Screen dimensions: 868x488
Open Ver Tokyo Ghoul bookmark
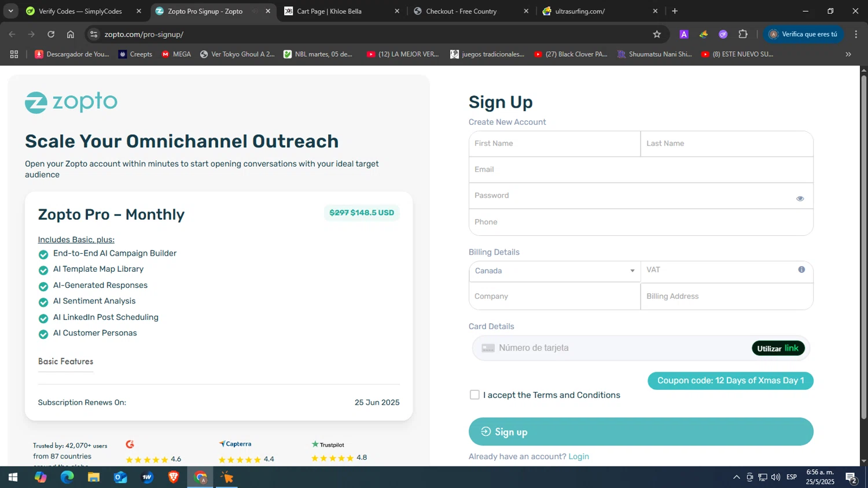pyautogui.click(x=237, y=54)
